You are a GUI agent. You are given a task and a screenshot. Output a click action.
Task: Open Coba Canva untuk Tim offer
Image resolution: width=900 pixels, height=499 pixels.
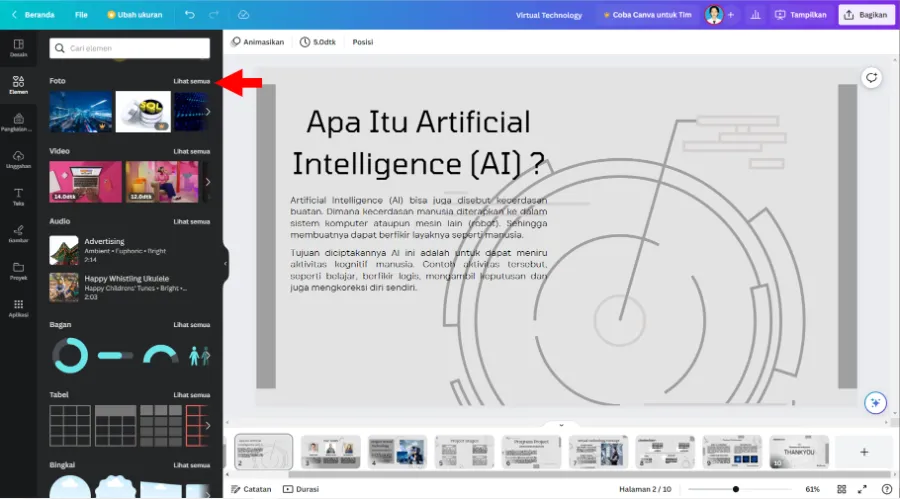coord(647,15)
